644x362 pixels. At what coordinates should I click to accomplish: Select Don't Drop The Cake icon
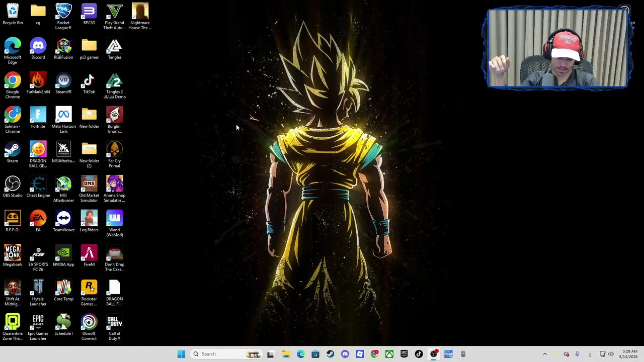tap(114, 258)
